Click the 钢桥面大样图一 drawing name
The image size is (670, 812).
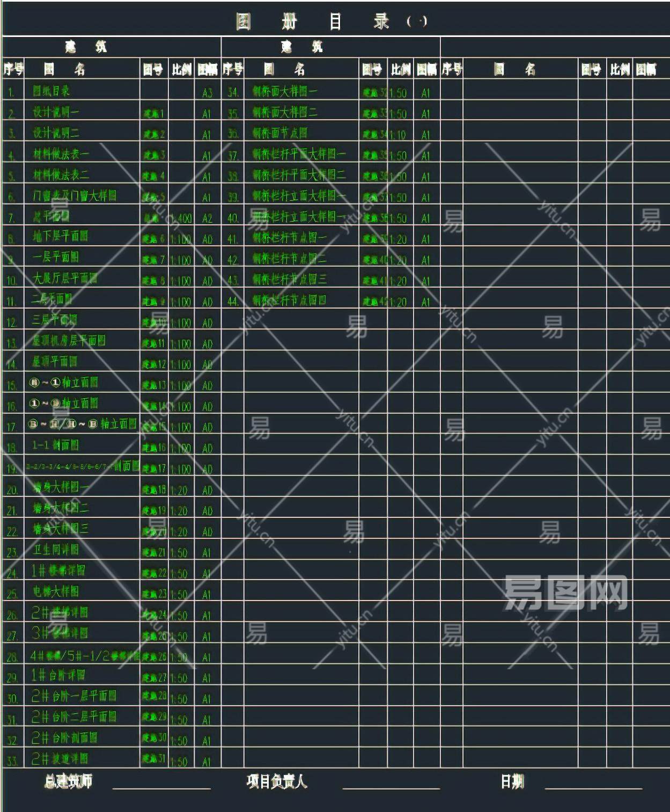[285, 91]
